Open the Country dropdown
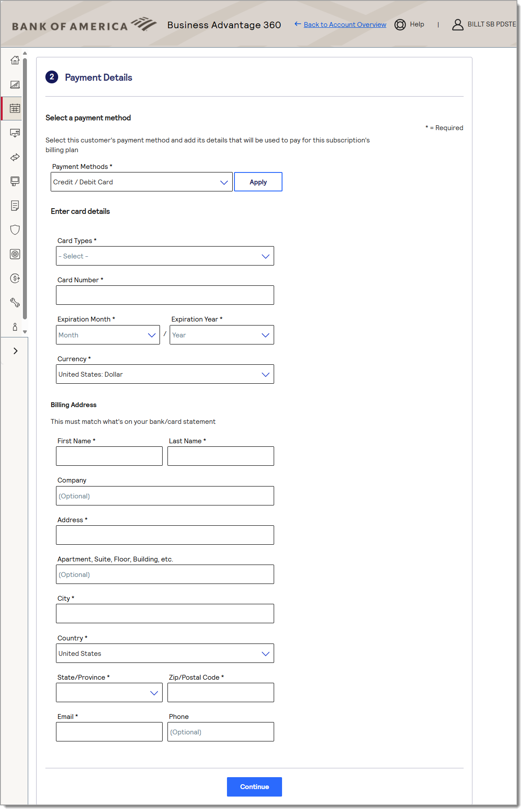This screenshot has height=812, width=524. click(x=165, y=654)
